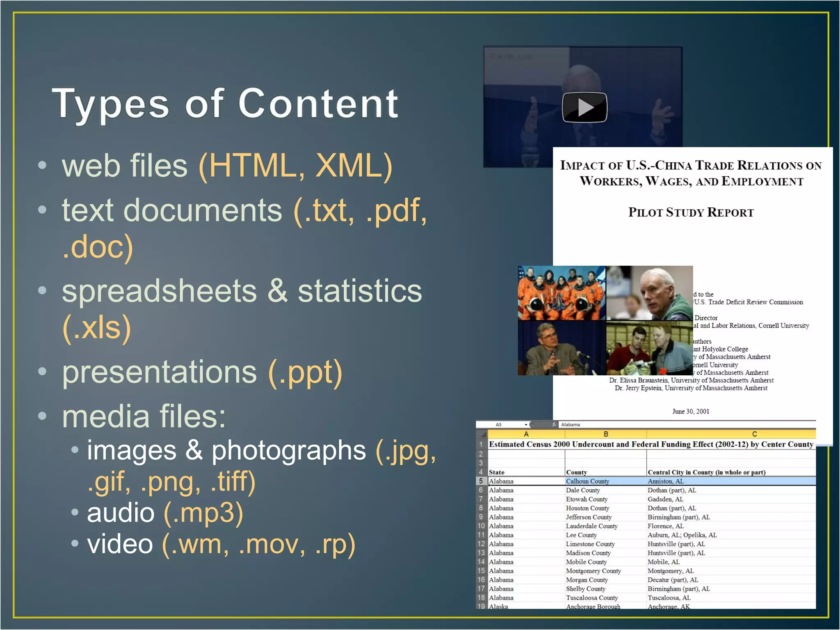This screenshot has height=630, width=840.
Task: Click the 'Anchorage Borough' cell
Action: coord(606,606)
